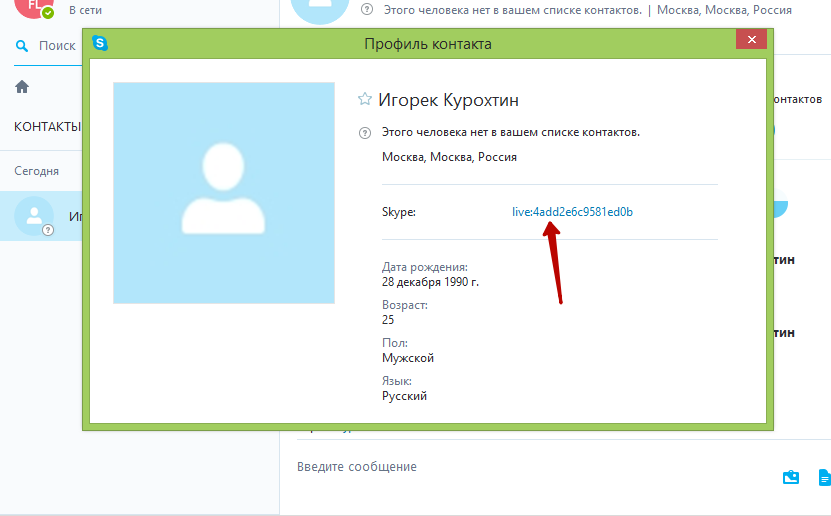The width and height of the screenshot is (831, 516).
Task: Click the question mark icon in the profile dialog
Action: (365, 133)
